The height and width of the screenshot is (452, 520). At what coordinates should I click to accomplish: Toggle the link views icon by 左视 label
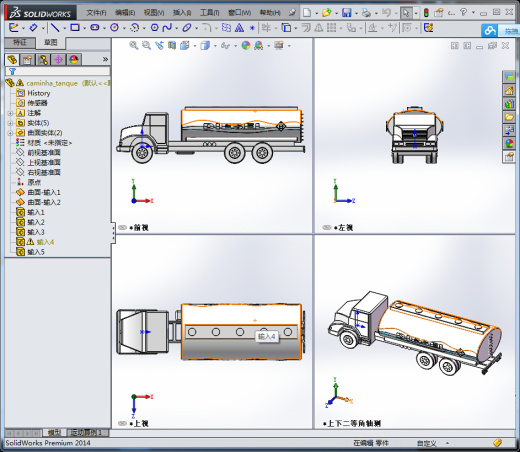pyautogui.click(x=327, y=228)
